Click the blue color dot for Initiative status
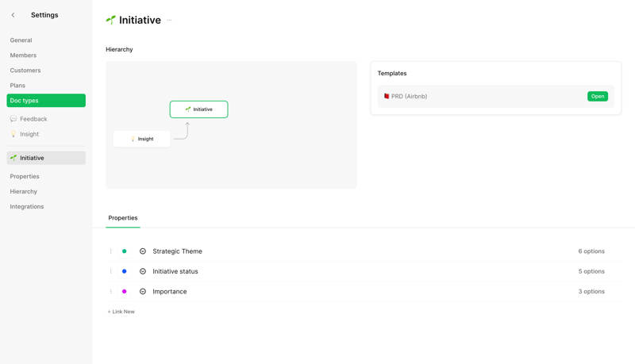Image resolution: width=635 pixels, height=364 pixels. (x=125, y=271)
